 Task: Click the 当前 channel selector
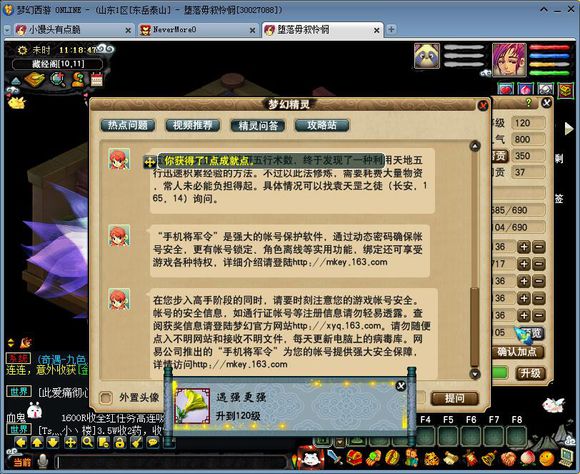point(22,462)
